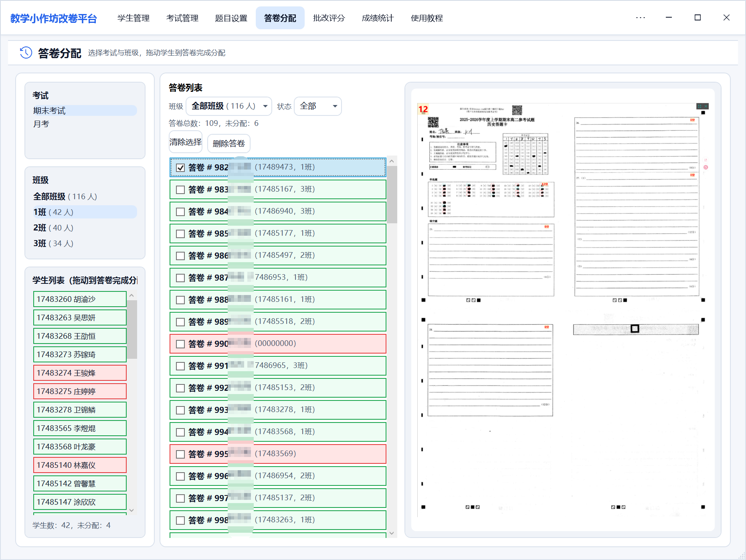
Task: Open the three-dots more options menu
Action: [640, 18]
